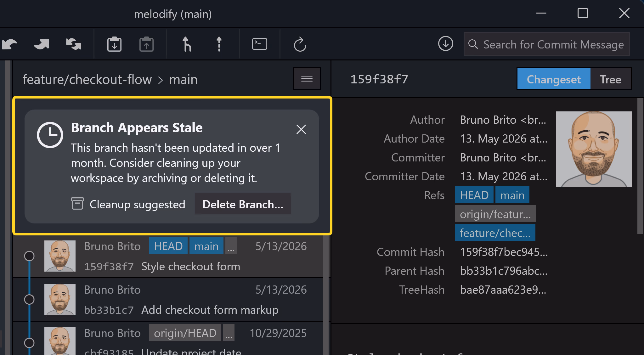Image resolution: width=644 pixels, height=355 pixels.
Task: Click the Sync toolbar icon
Action: coord(74,44)
